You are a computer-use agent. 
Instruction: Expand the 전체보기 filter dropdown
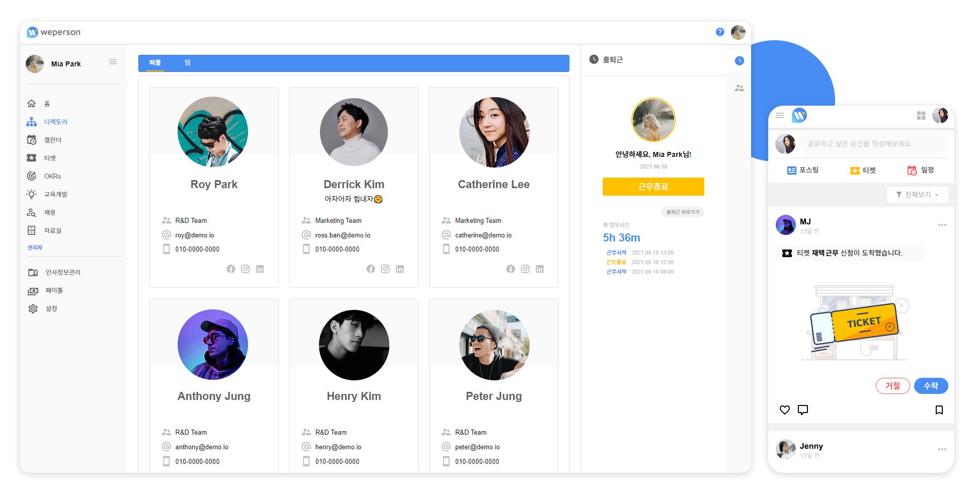click(x=917, y=195)
